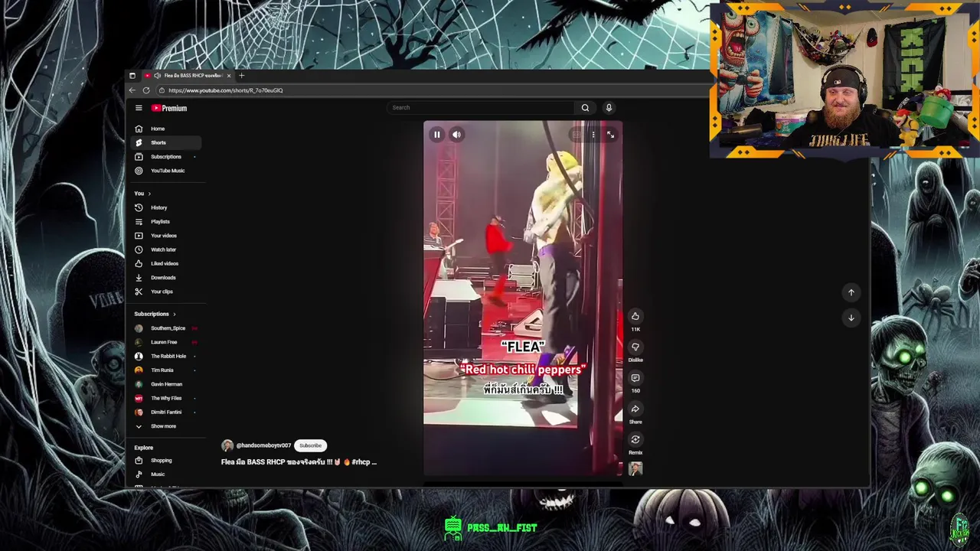
Task: Open The Why Files channel avatar
Action: click(x=139, y=398)
